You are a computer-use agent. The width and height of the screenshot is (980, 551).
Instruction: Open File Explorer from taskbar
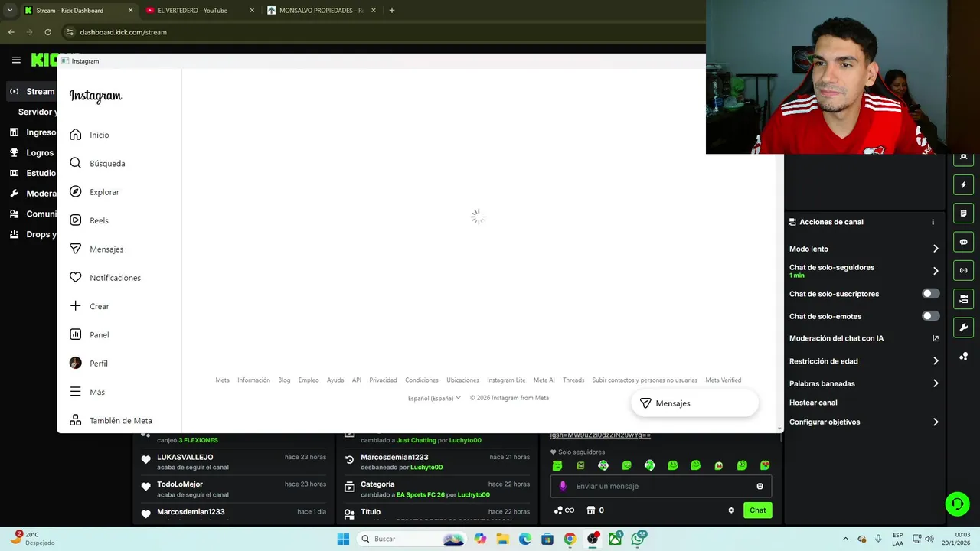[x=502, y=539]
